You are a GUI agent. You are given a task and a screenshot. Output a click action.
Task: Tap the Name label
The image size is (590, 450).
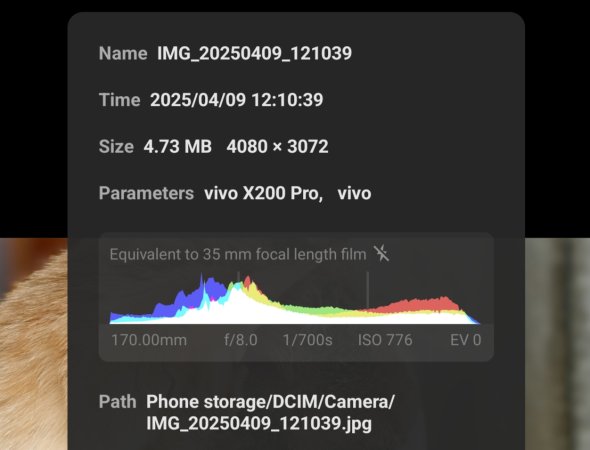(x=123, y=53)
